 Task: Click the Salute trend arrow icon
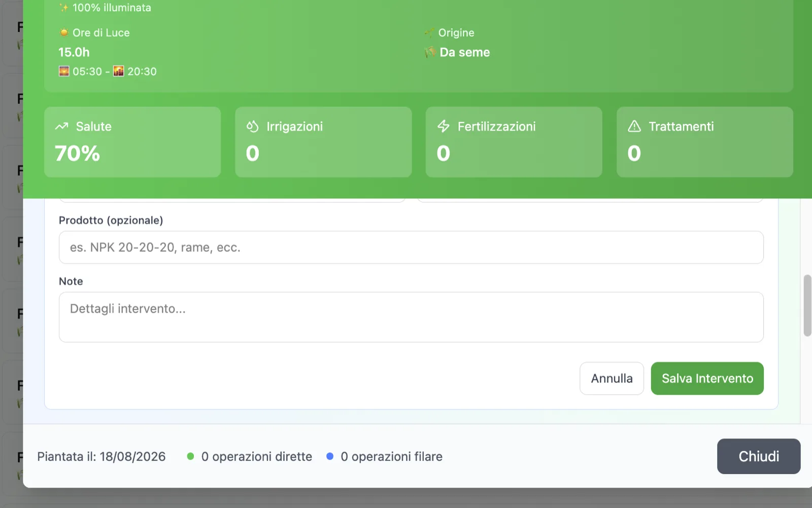(61, 126)
